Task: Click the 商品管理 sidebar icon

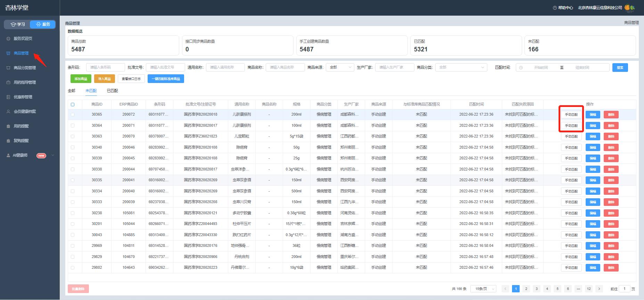Action: tap(8, 53)
